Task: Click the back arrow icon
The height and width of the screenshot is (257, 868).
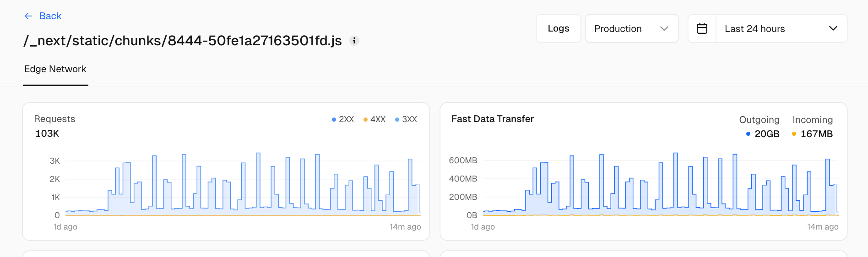Action: coord(28,16)
